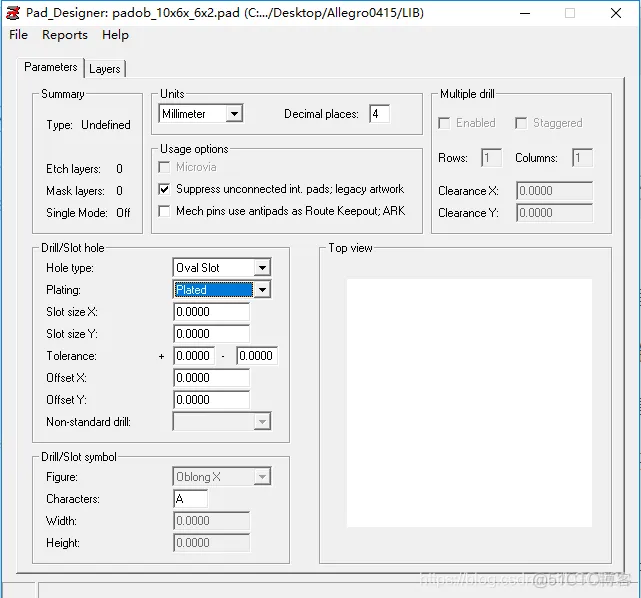This screenshot has width=641, height=598.
Task: Switch to the Layers tab
Action: click(105, 69)
